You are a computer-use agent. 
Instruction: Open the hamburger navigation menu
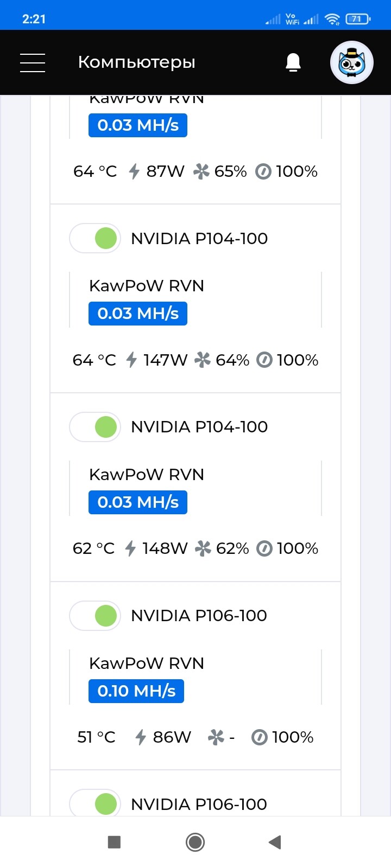point(33,62)
